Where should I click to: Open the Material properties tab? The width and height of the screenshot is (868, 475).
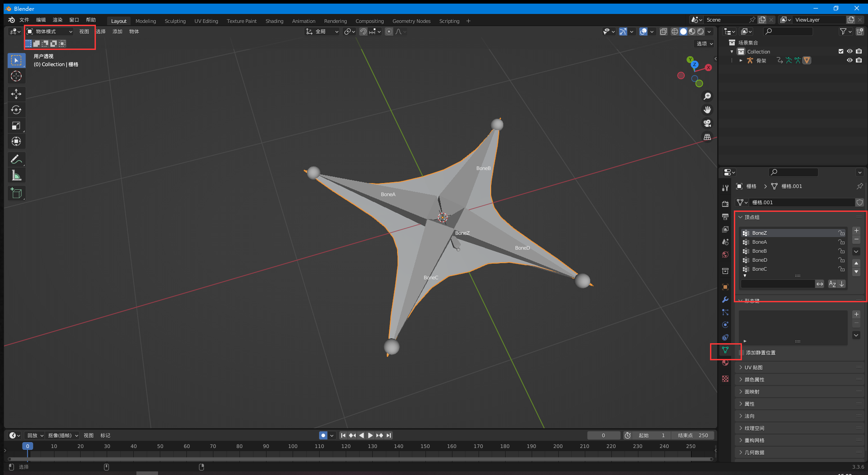[725, 363]
